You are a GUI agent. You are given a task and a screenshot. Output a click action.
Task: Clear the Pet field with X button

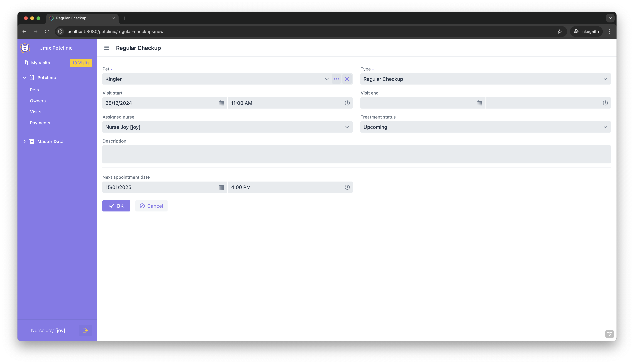[347, 79]
